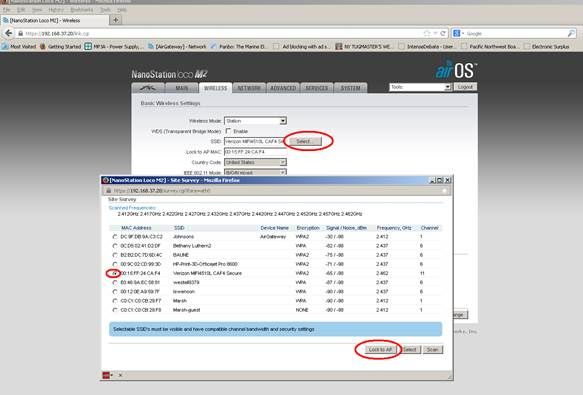Click the Lock to AP button

pyautogui.click(x=380, y=350)
